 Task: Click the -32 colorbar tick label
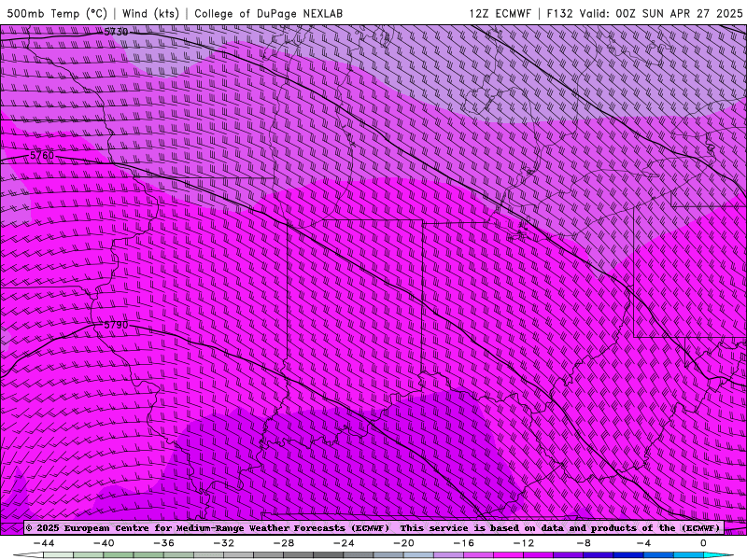pos(223,543)
